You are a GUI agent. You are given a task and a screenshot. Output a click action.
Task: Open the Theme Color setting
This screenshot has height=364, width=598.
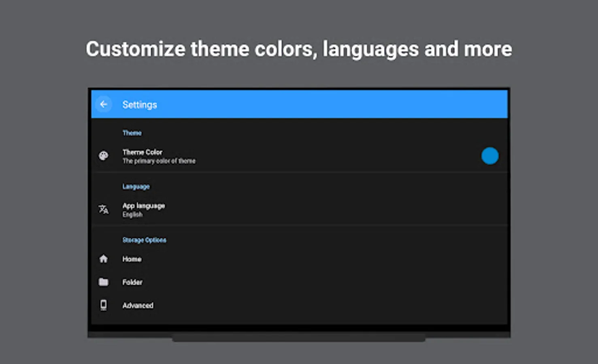pyautogui.click(x=142, y=152)
